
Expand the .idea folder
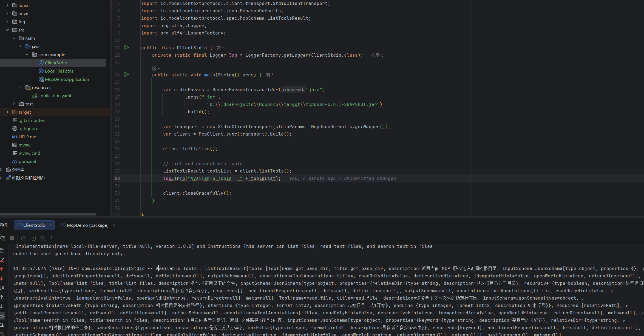(7, 5)
